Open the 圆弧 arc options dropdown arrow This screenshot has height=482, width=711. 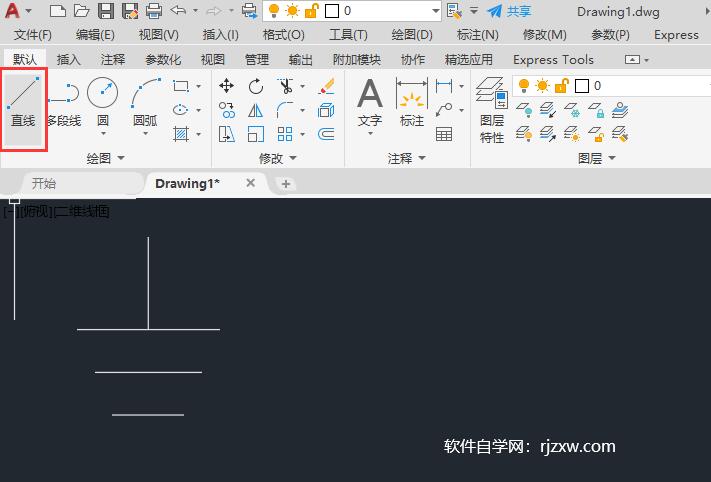(146, 134)
